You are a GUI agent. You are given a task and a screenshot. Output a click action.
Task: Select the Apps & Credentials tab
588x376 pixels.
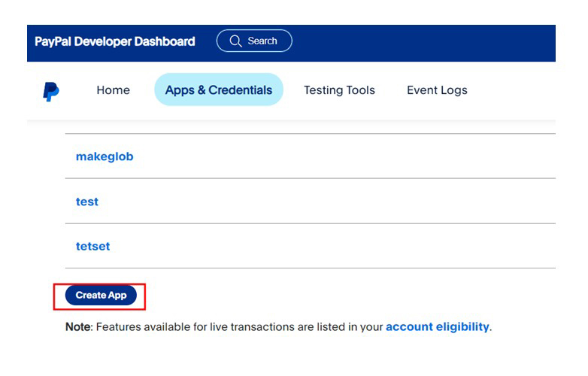[219, 90]
